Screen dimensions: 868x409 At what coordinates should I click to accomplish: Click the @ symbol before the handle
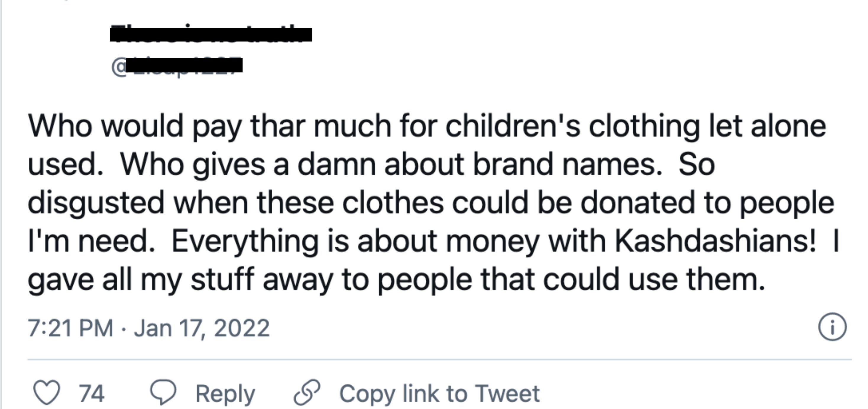(118, 67)
